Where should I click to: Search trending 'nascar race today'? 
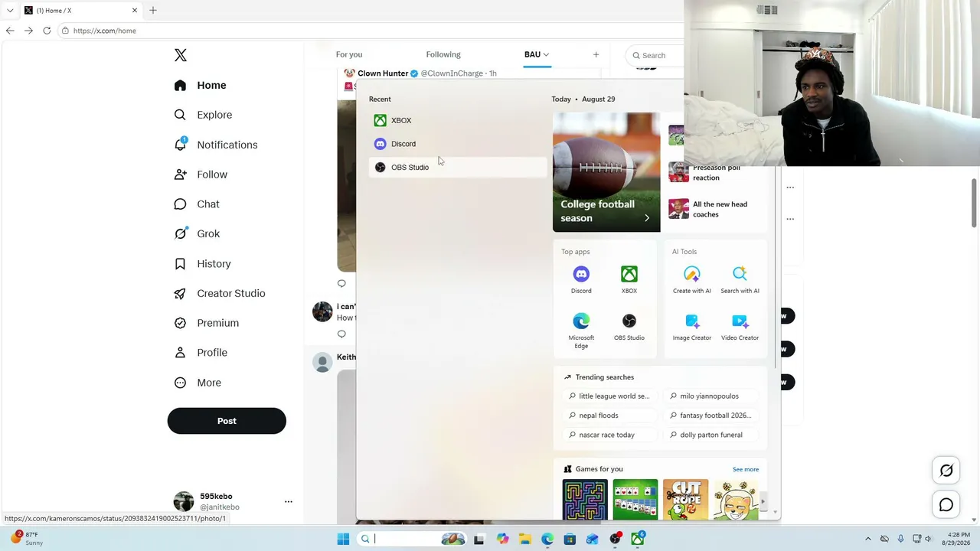[611, 435]
